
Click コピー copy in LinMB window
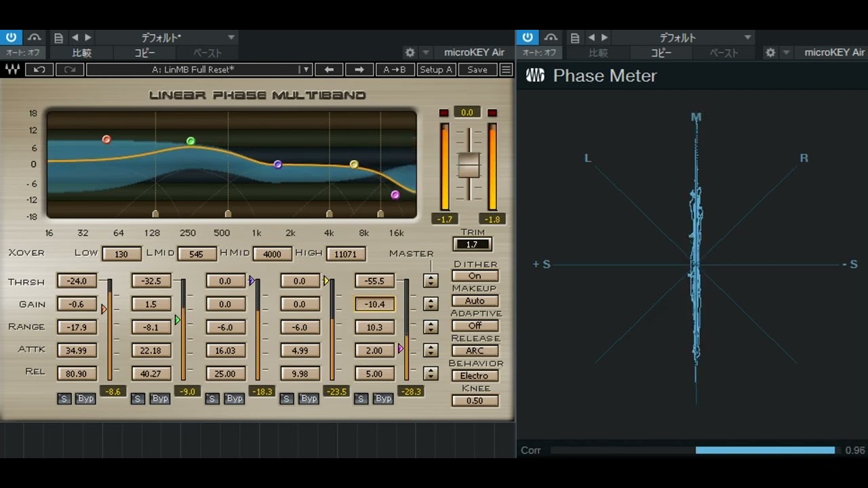coord(144,52)
